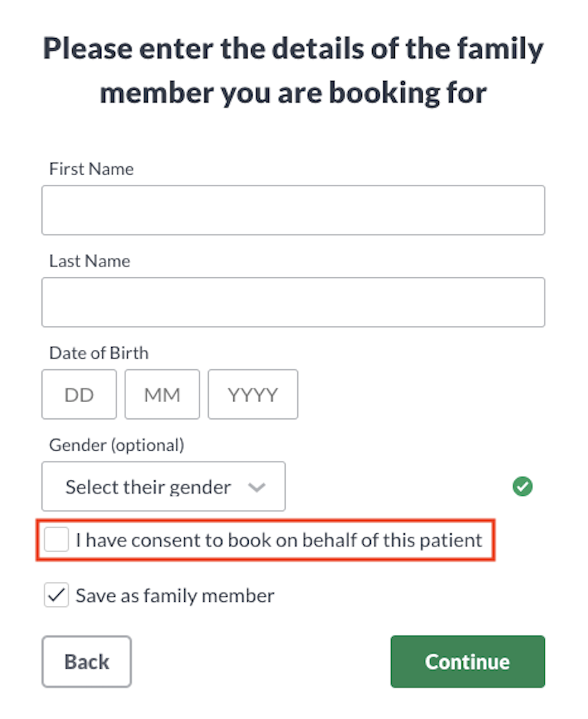The image size is (588, 719).
Task: Go back using the Back button
Action: point(87,661)
